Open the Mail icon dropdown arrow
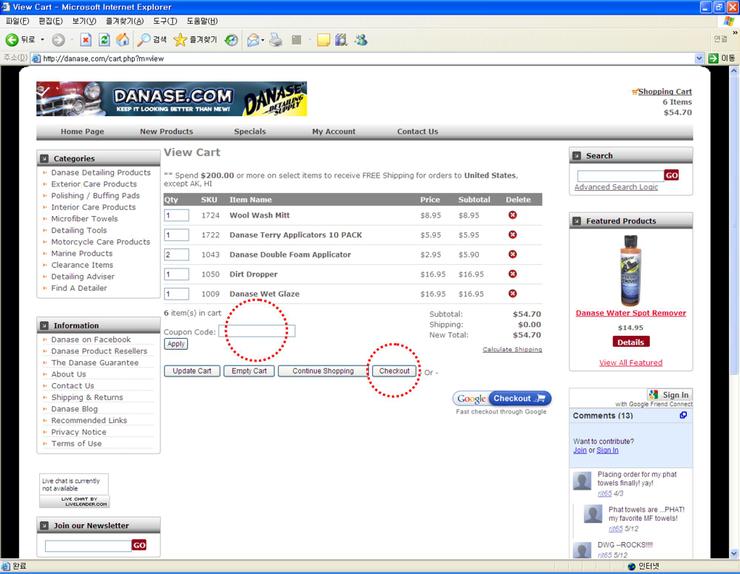 tap(263, 40)
